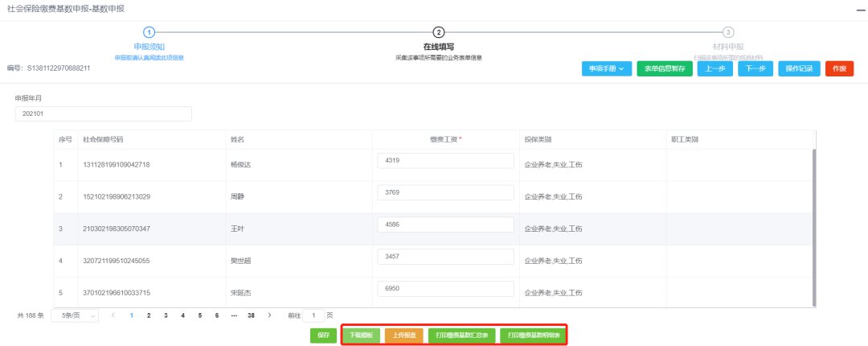868x346 pixels.
Task: Click the step 3 材料申报 circle
Action: tap(727, 32)
